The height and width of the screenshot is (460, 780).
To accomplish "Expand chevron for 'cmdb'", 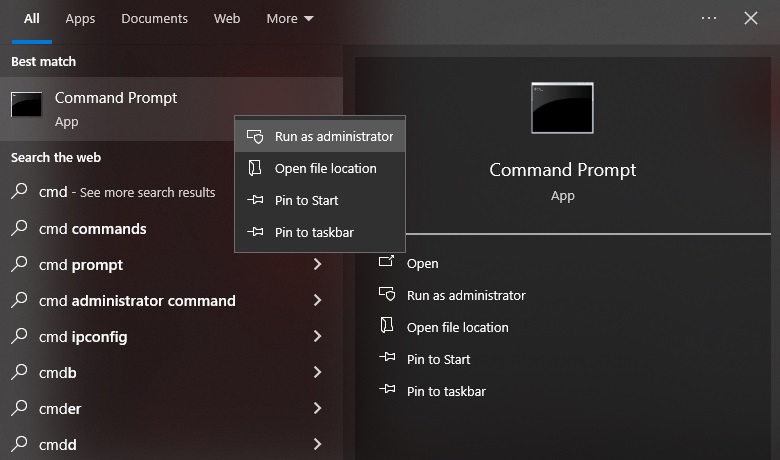I will tap(317, 372).
